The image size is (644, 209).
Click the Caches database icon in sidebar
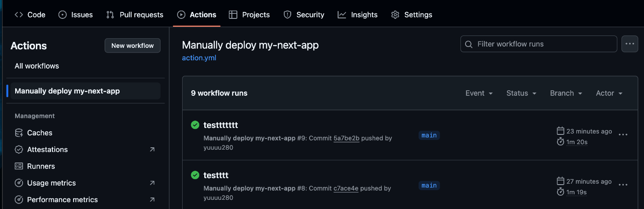tap(19, 133)
